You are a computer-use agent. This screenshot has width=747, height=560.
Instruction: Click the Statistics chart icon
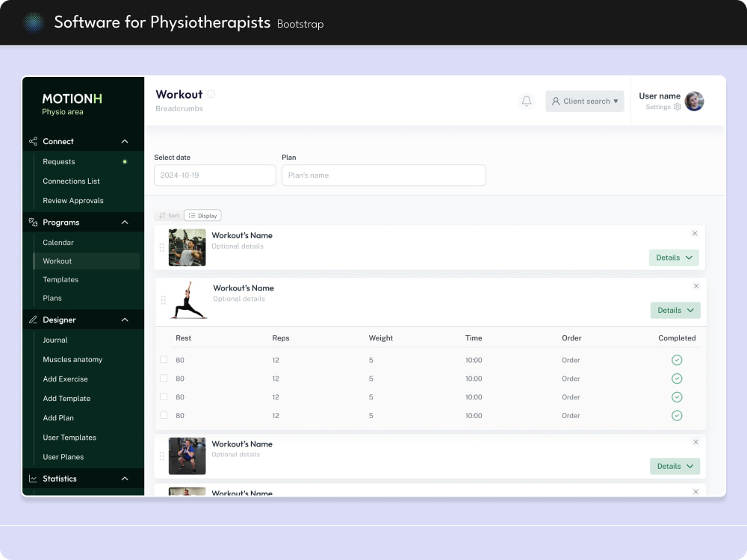click(x=32, y=479)
